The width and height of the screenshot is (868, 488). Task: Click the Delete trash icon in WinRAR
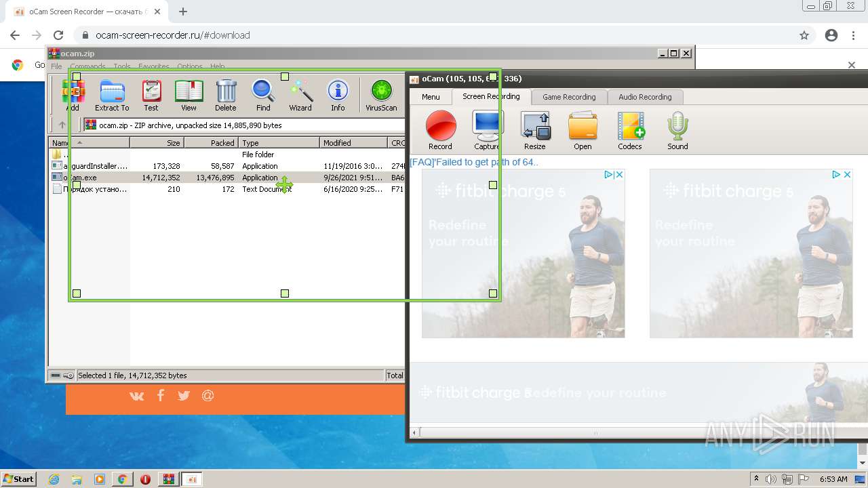(x=226, y=95)
